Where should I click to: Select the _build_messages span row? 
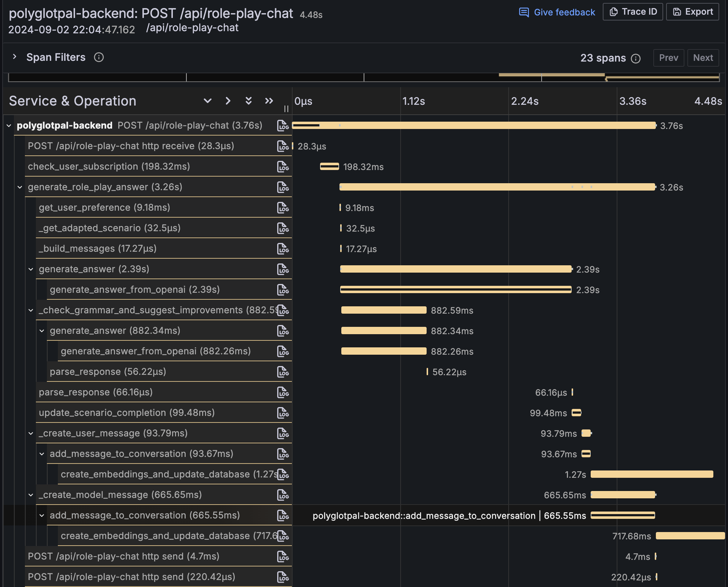(97, 249)
